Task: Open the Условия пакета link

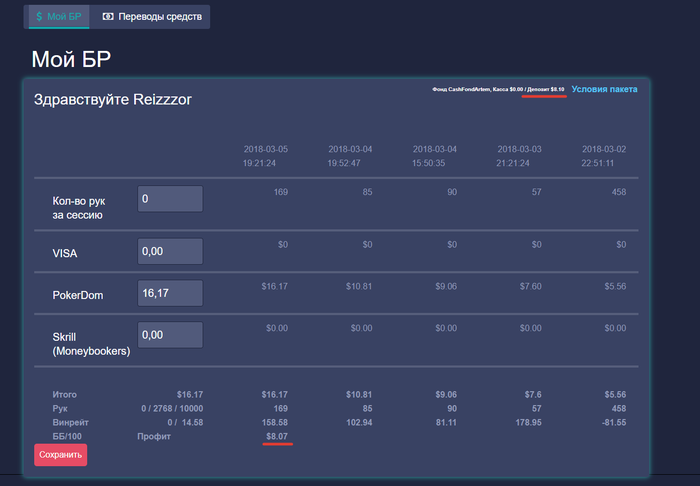Action: [x=604, y=89]
